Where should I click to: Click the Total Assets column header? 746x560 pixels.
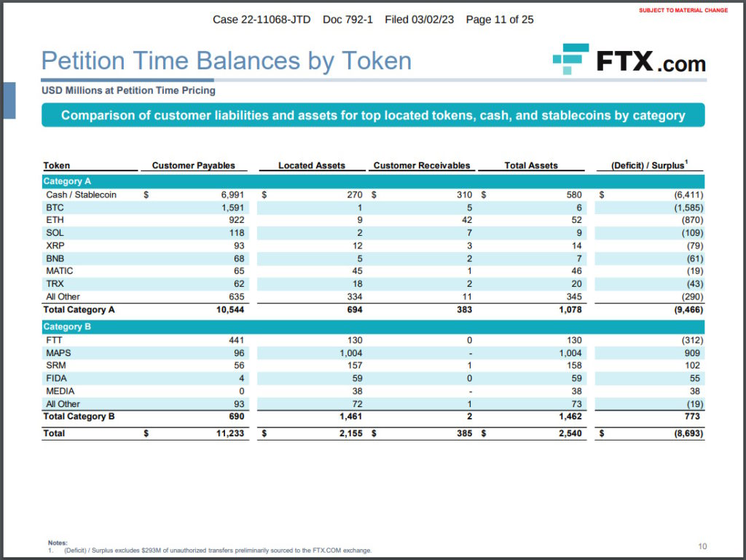coord(531,165)
